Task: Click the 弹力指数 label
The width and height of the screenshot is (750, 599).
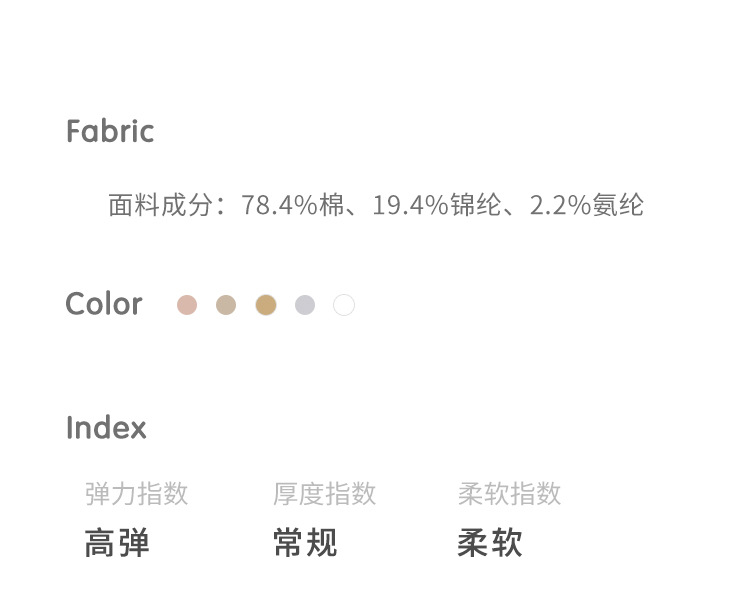Action: click(137, 494)
